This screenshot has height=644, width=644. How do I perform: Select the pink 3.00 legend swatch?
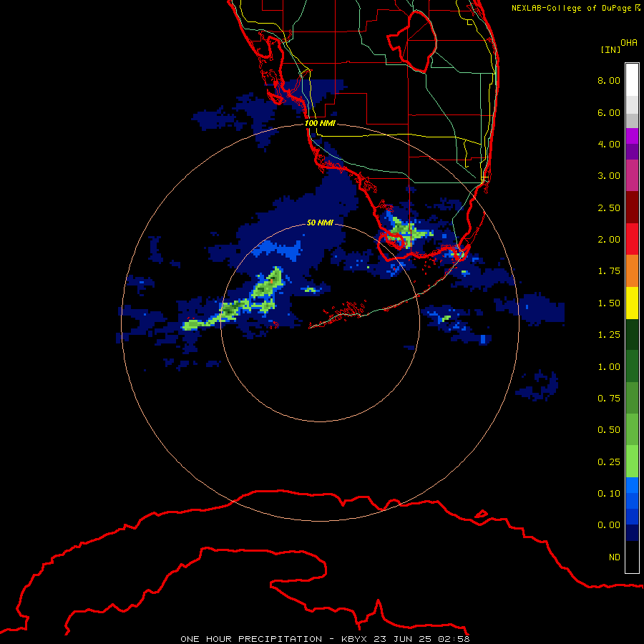[632, 175]
